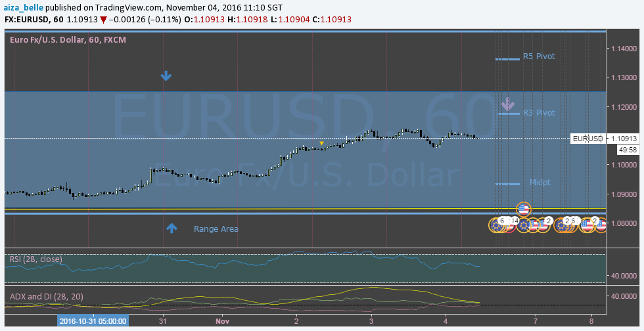Click the 1.13000 price axis label
This screenshot has width=644, height=331.
[x=624, y=77]
